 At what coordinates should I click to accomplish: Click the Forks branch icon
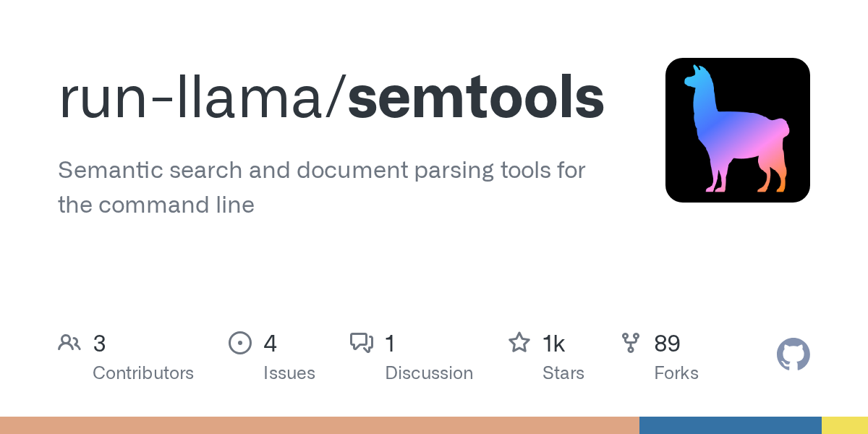[x=631, y=343]
